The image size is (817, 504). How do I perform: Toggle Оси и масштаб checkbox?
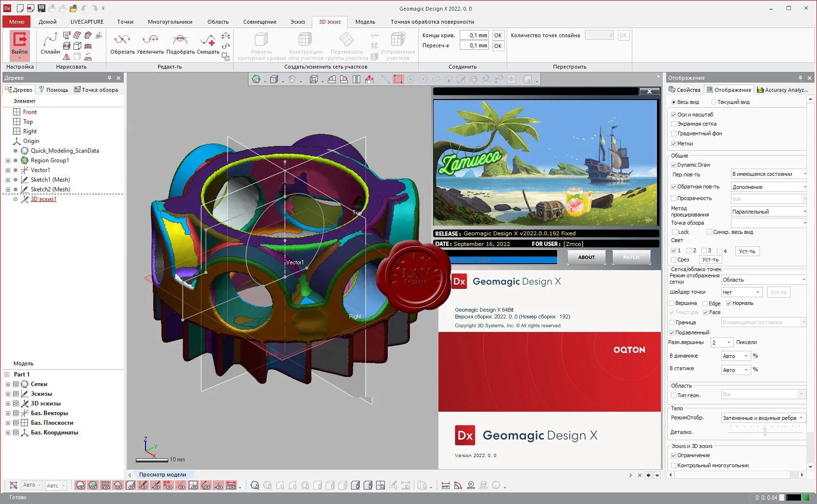point(673,115)
